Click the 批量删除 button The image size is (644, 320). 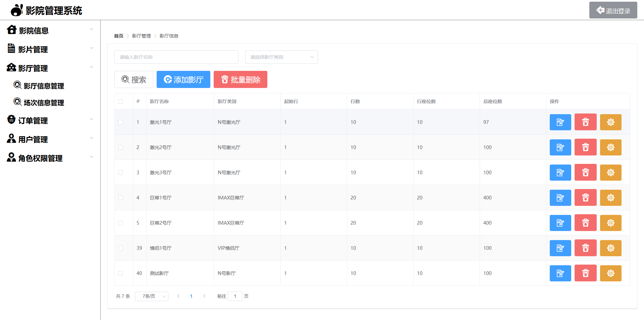click(240, 79)
